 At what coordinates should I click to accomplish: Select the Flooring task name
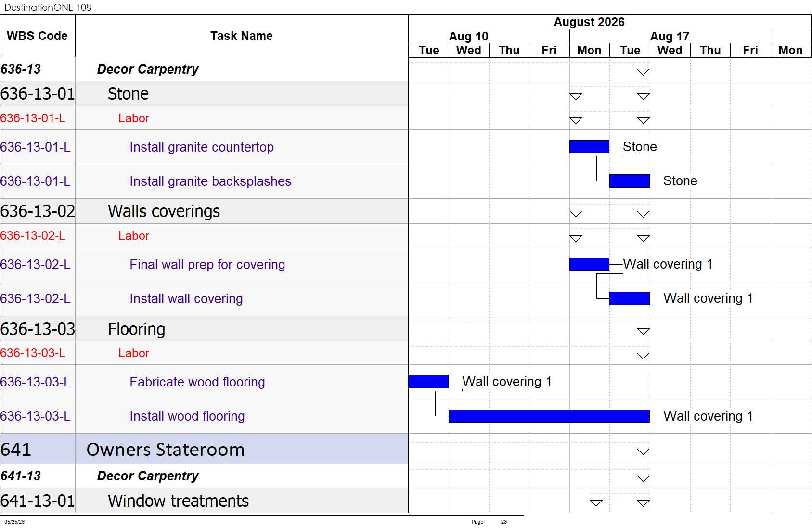(136, 329)
